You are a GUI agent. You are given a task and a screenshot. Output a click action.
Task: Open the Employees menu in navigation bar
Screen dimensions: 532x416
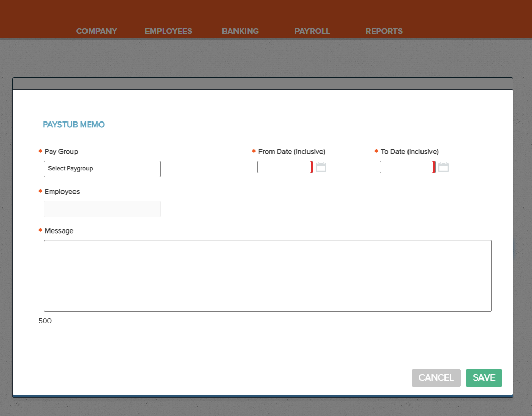[x=168, y=31]
